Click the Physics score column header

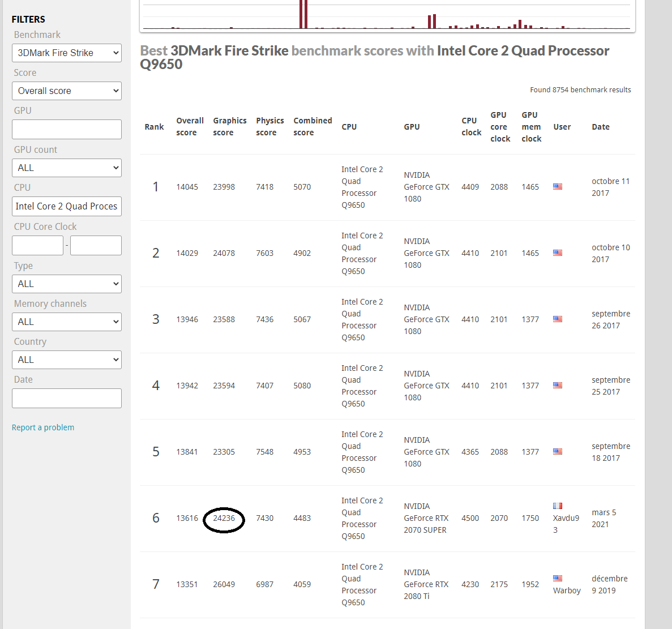point(270,127)
